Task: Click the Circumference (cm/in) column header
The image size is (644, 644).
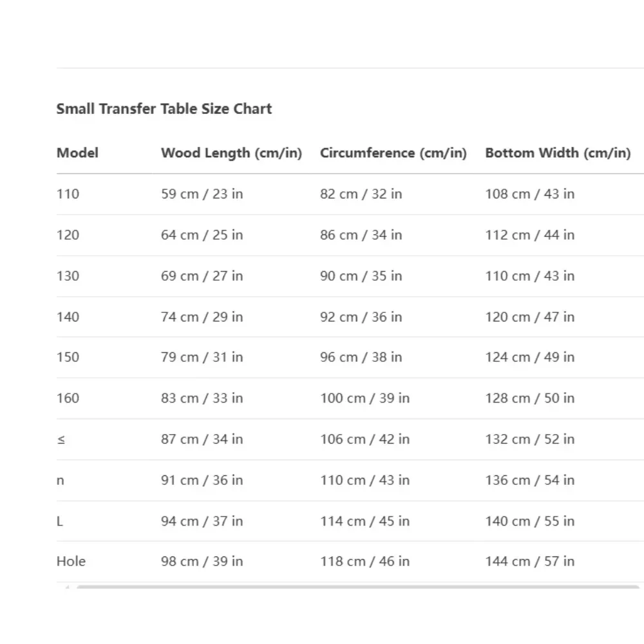Action: pyautogui.click(x=393, y=153)
